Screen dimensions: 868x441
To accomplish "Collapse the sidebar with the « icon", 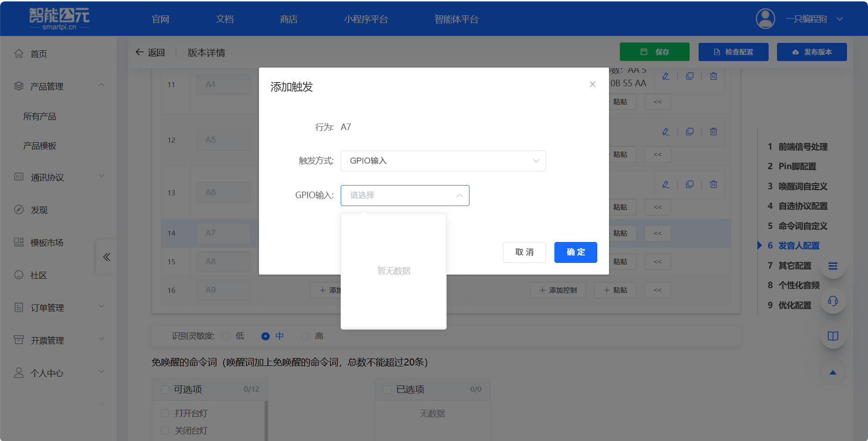I will [106, 257].
